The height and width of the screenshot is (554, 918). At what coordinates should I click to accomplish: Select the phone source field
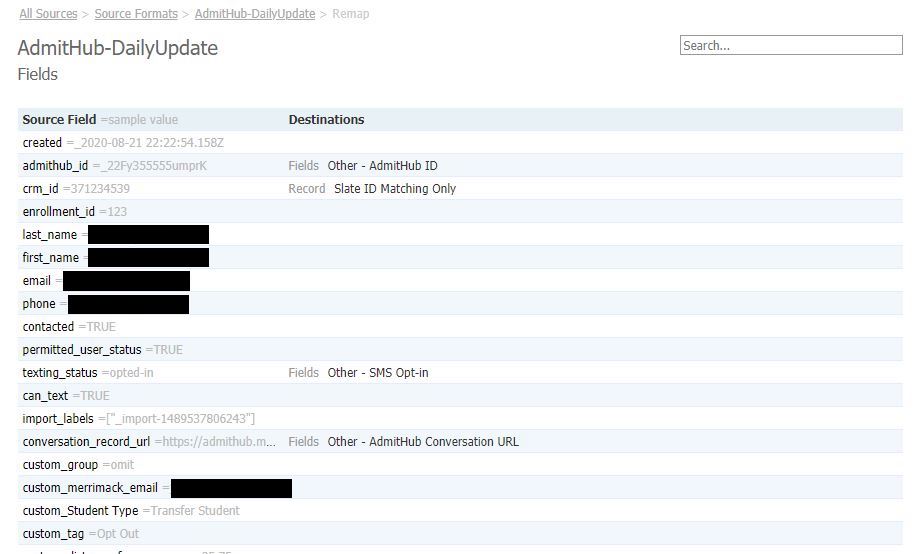(x=460, y=303)
